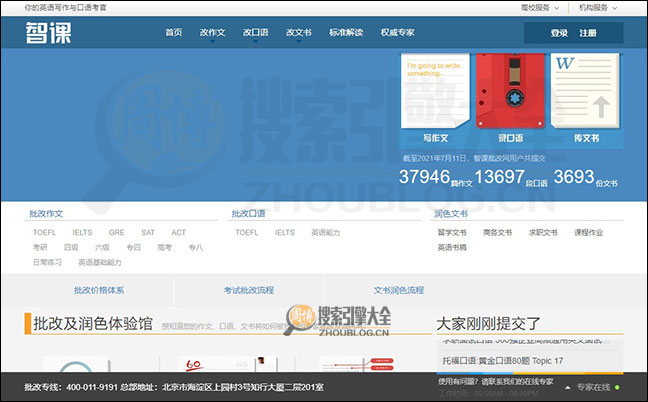Select IELTS under 批改作文
This screenshot has height=402, width=648.
[x=82, y=233]
